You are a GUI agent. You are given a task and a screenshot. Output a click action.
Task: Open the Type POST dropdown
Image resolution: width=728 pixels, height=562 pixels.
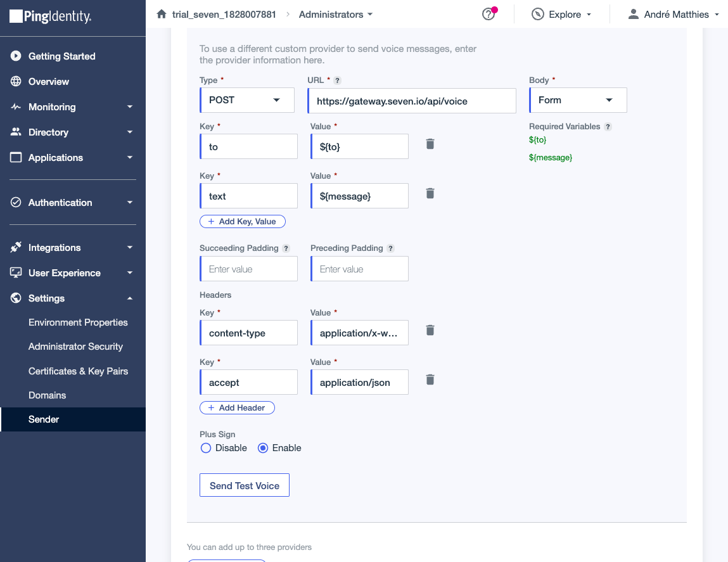pos(246,100)
